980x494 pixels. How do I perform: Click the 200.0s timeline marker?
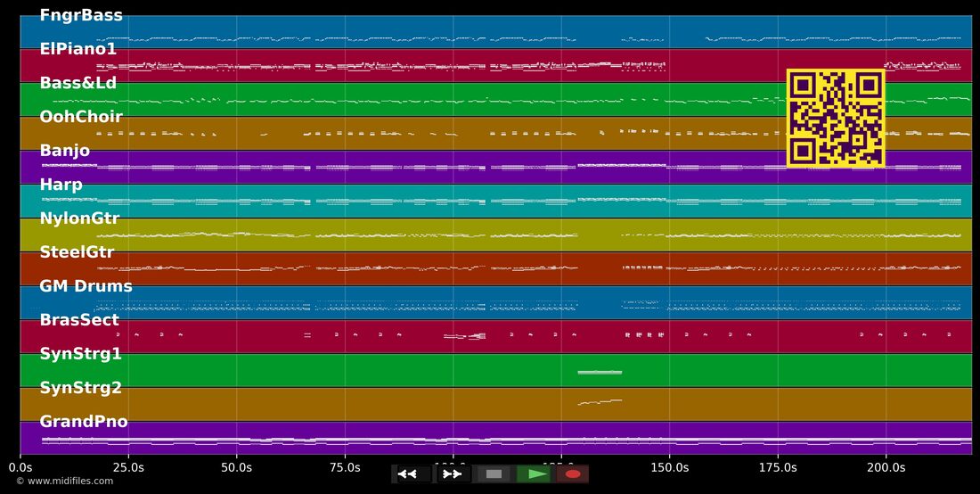(886, 467)
